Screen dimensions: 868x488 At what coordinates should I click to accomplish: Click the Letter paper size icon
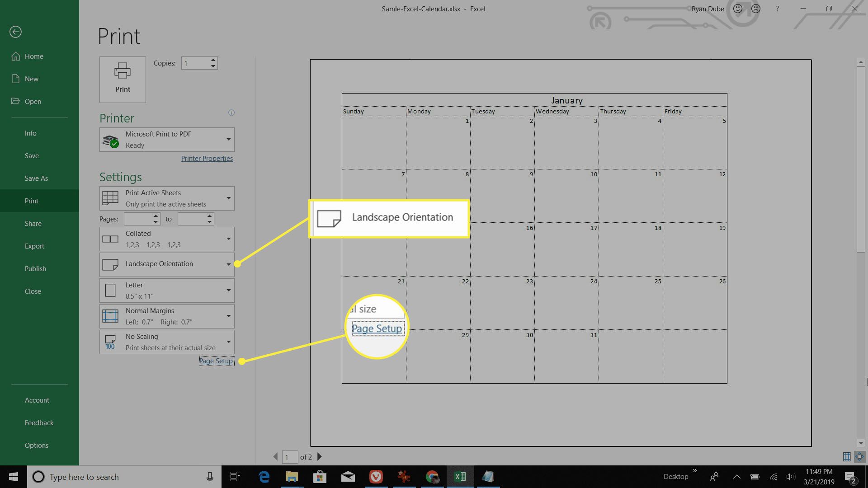110,290
